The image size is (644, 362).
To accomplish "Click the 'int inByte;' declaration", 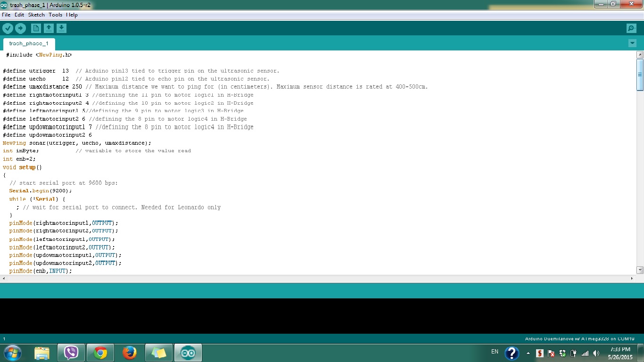I will point(21,151).
